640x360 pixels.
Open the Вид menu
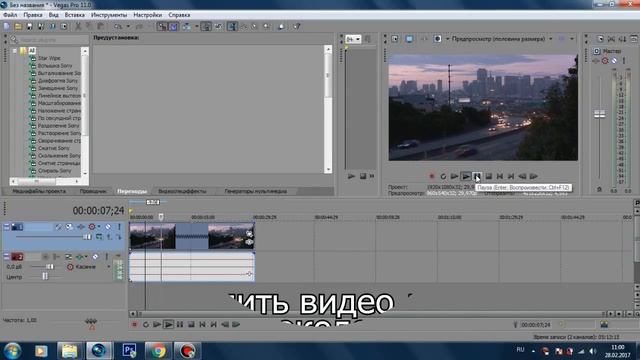(x=53, y=15)
